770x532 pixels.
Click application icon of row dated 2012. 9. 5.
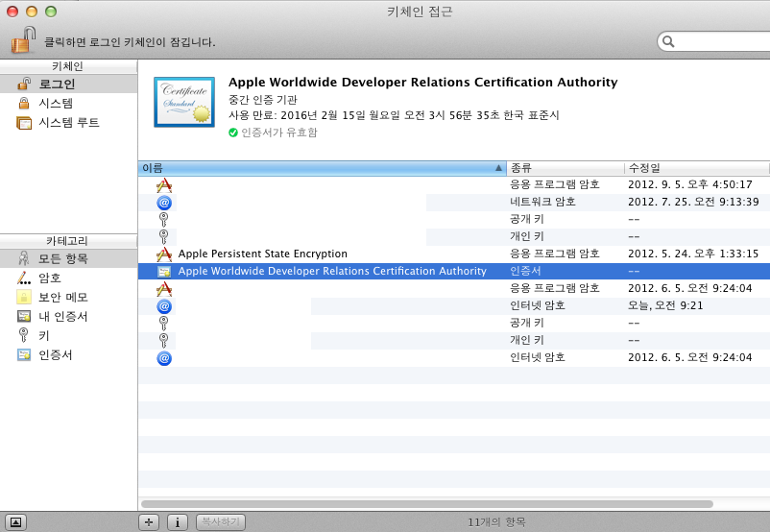click(164, 185)
